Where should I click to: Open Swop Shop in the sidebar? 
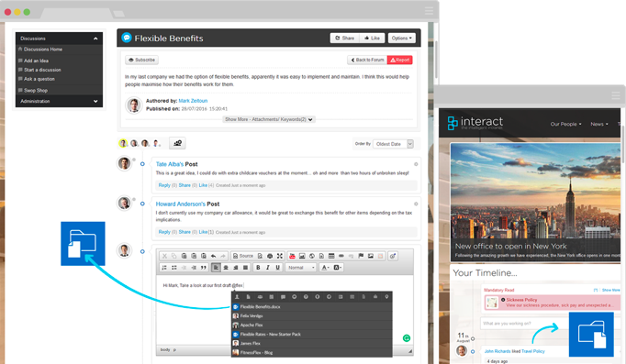[36, 91]
